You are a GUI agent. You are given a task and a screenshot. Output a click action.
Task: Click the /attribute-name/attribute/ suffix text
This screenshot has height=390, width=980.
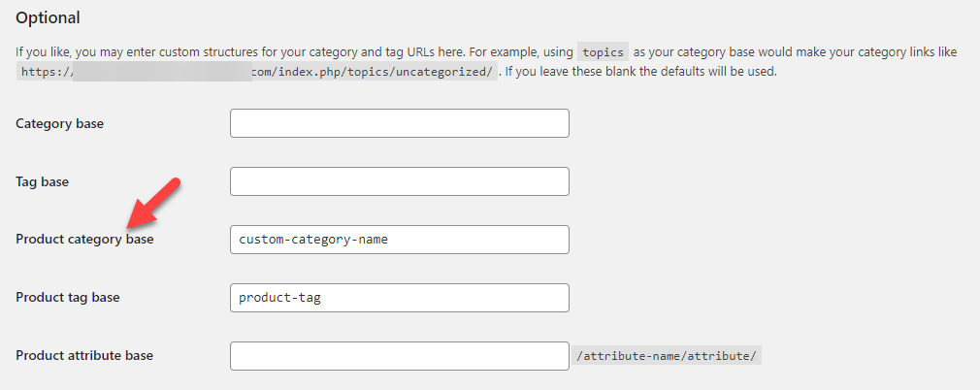[x=667, y=356]
